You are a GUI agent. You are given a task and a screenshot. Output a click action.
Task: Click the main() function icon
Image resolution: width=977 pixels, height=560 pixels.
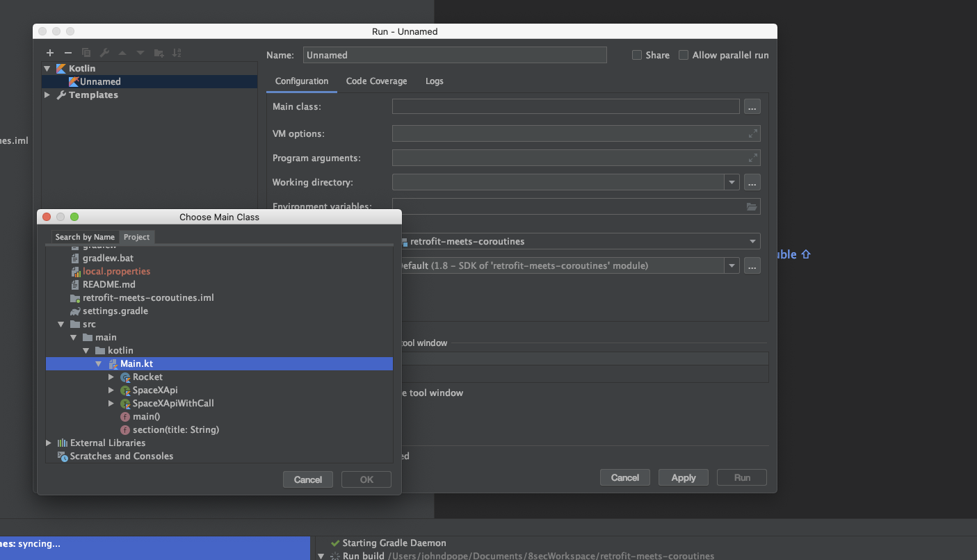pos(125,417)
